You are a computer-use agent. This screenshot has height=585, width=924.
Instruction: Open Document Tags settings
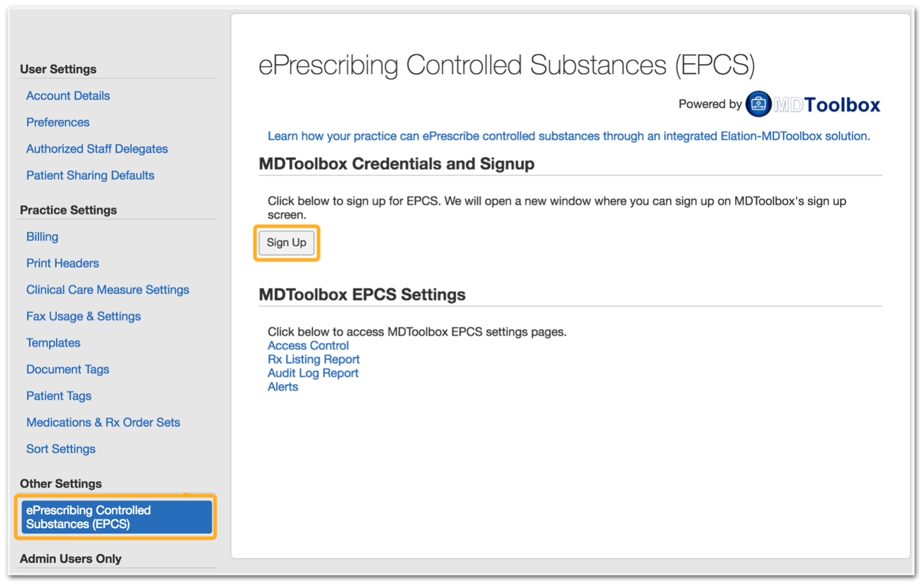pos(67,369)
